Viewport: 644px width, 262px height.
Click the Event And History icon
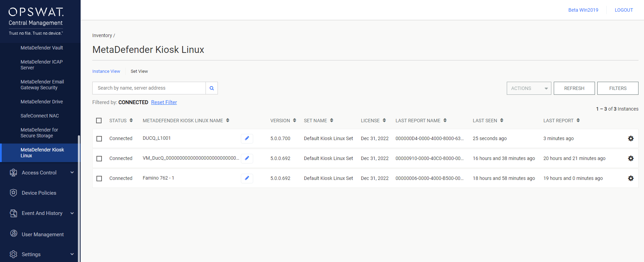click(13, 213)
